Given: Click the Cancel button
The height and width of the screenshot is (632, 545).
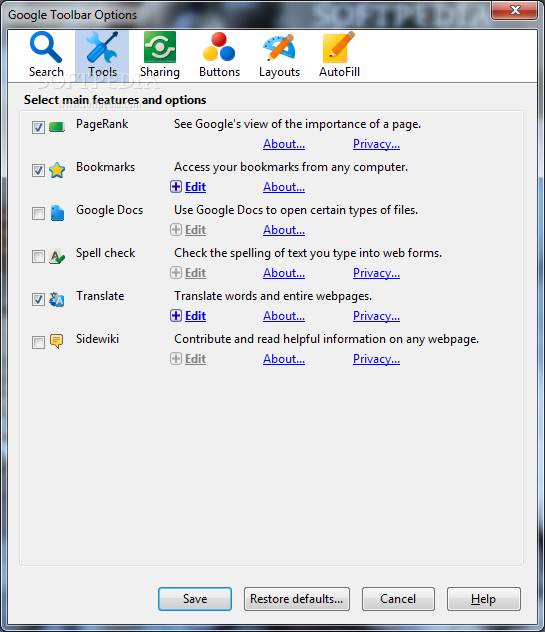Looking at the screenshot, I should click(x=398, y=599).
